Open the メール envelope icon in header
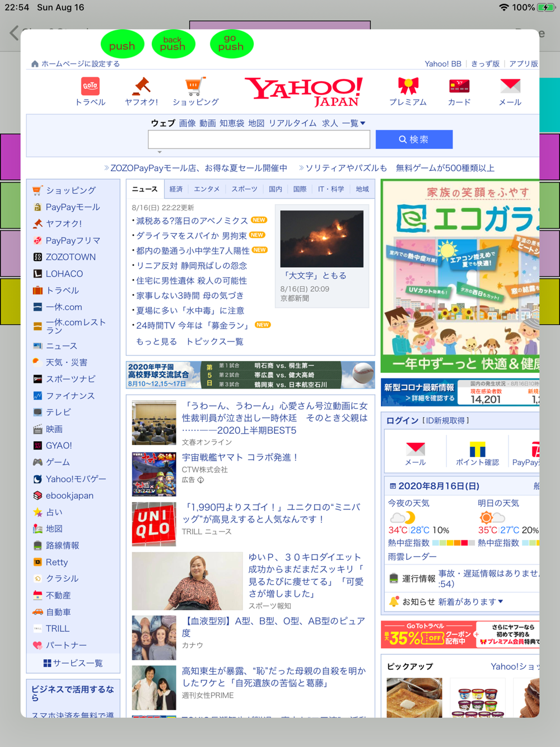Screen dimensions: 560x747 pos(510,92)
